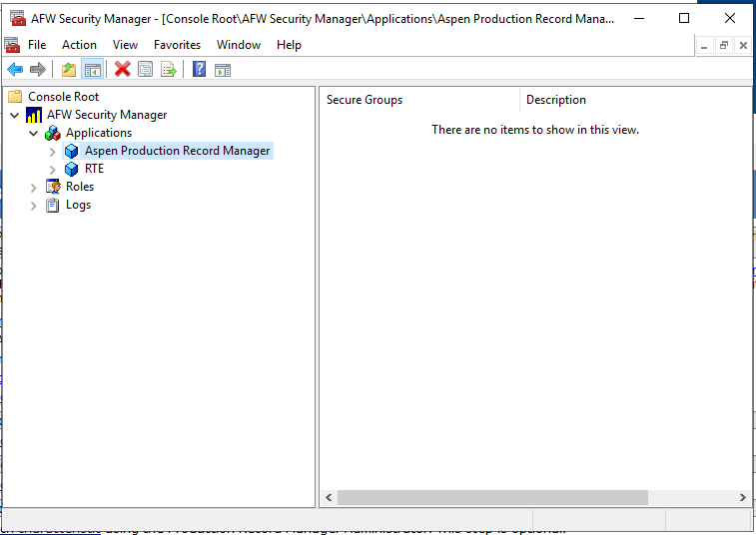Click the Secure Groups column header

coord(419,100)
